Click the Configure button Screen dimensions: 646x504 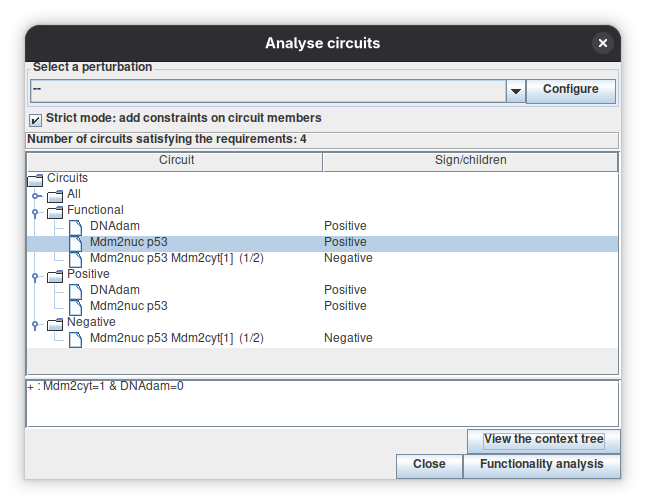[x=571, y=91]
